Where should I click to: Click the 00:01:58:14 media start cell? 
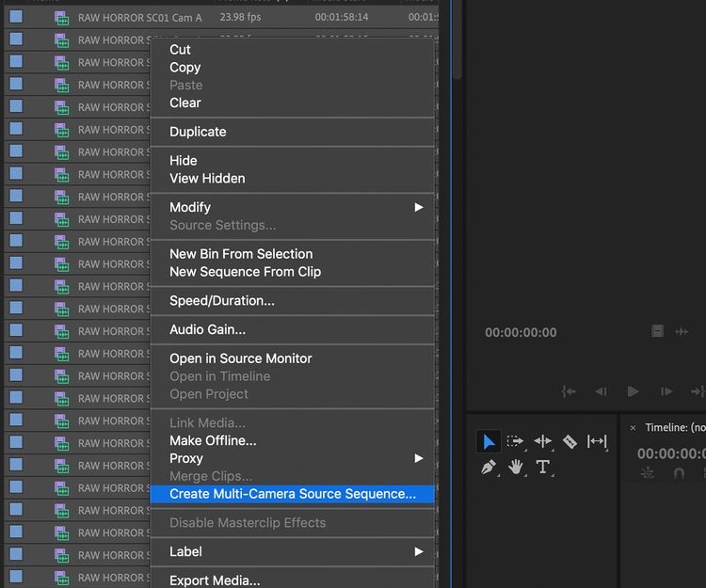coord(342,17)
